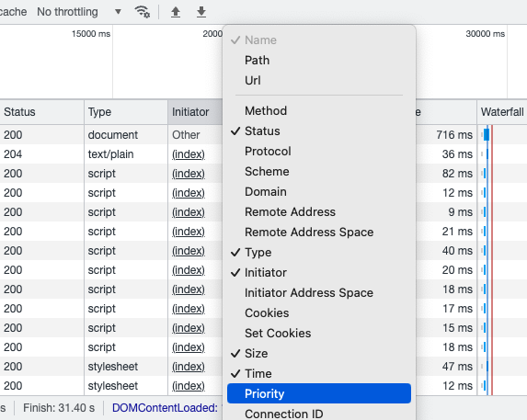
Task: Click the 15000 ms timeline marker
Action: 91,34
